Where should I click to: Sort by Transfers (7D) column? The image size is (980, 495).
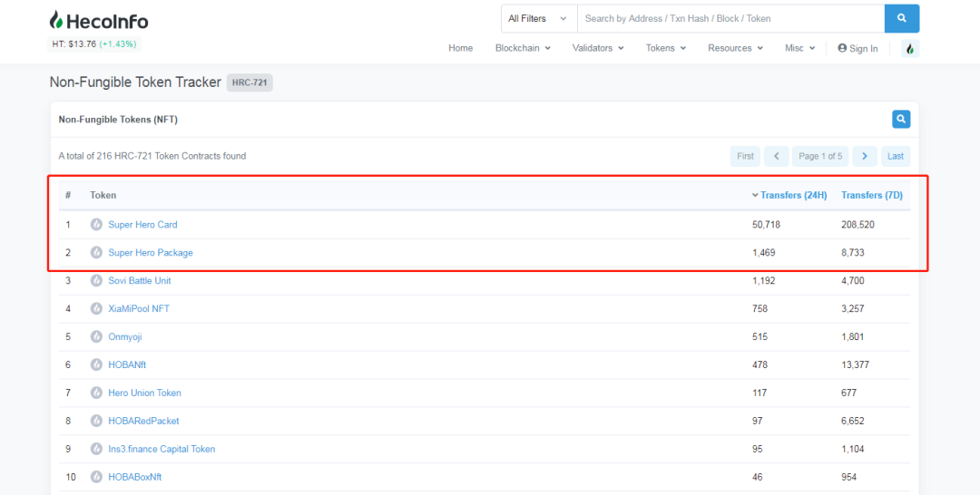point(872,196)
